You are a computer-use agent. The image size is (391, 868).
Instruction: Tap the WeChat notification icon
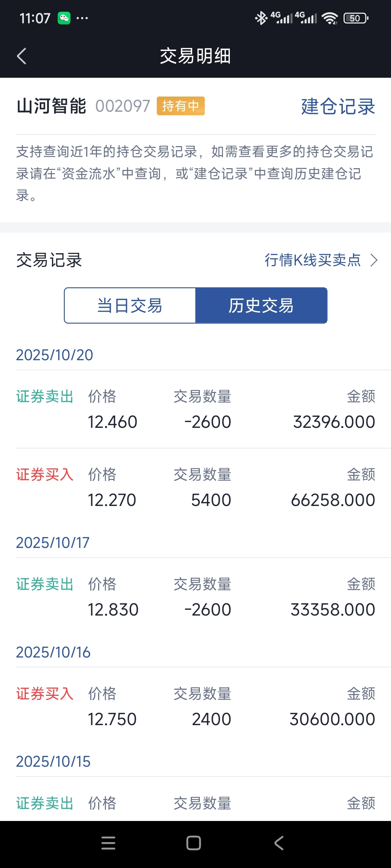(x=64, y=18)
